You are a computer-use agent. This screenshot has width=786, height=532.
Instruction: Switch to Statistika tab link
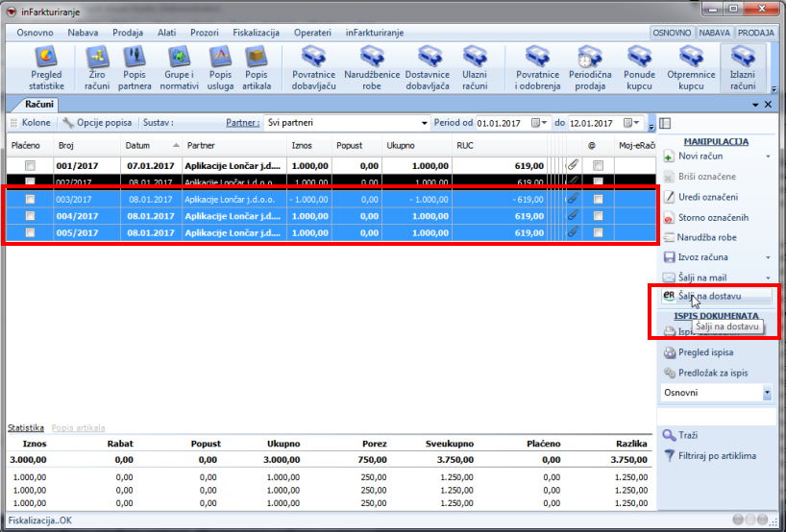(x=26, y=427)
